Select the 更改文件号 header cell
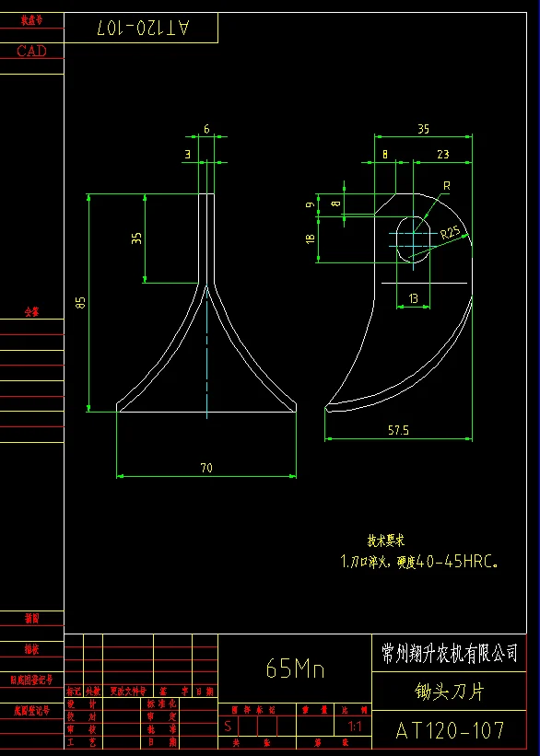 click(x=128, y=692)
